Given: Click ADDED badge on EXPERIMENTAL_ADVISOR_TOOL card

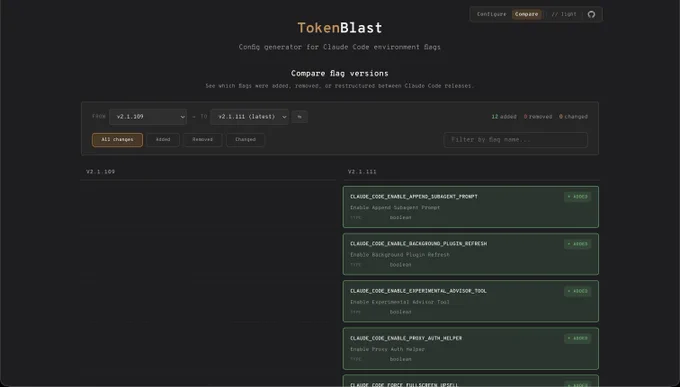Looking at the screenshot, I should 578,291.
